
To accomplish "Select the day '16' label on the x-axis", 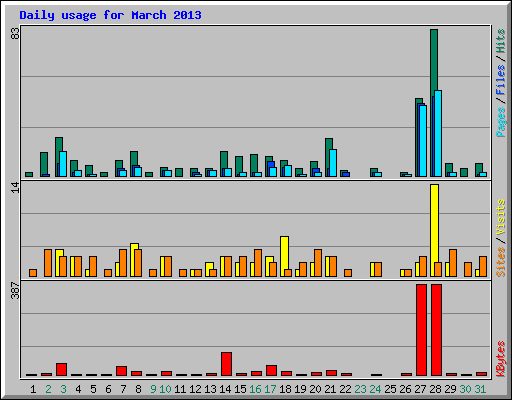I will 255,389.
